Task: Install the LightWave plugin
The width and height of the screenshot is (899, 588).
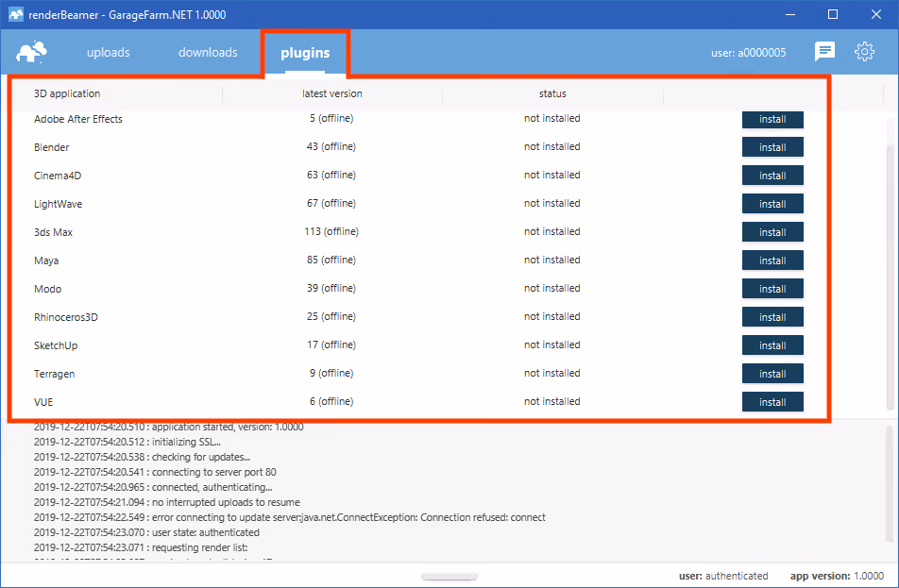Action: point(772,204)
